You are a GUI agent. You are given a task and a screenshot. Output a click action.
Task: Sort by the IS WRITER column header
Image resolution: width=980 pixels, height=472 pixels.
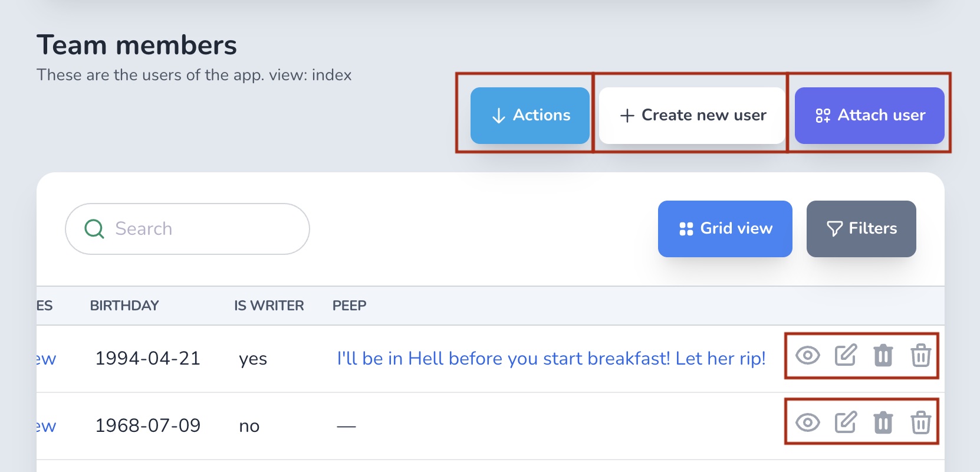pyautogui.click(x=269, y=306)
